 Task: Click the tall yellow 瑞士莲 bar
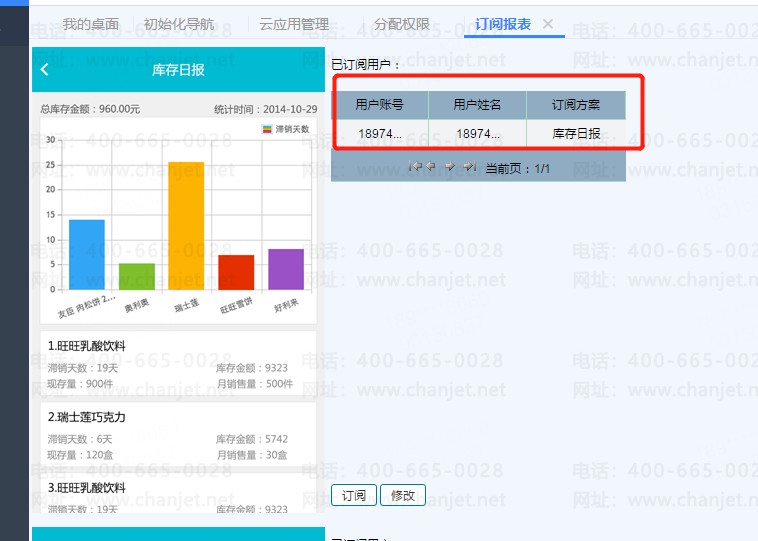(x=186, y=225)
